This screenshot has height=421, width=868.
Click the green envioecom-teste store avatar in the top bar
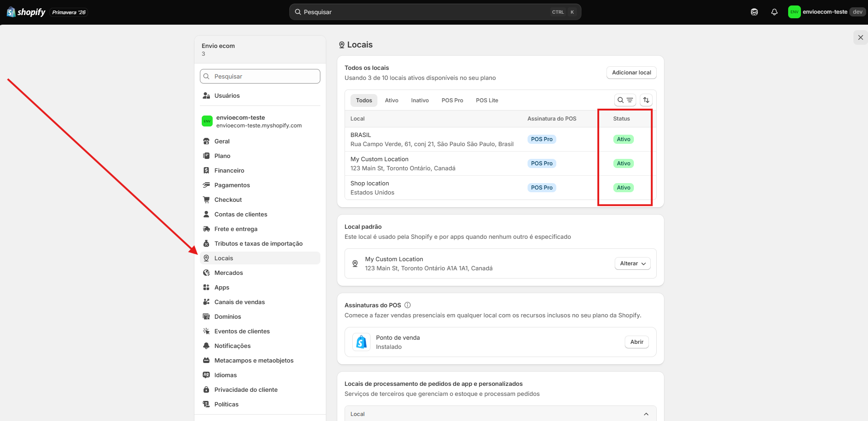pyautogui.click(x=794, y=12)
